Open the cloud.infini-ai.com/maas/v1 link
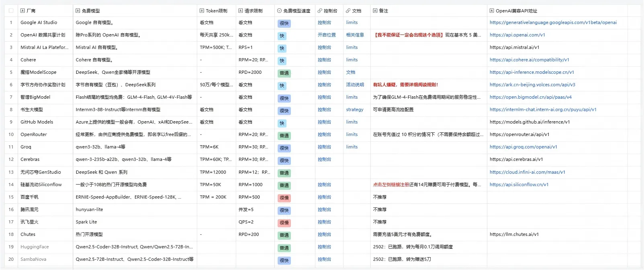Image resolution: width=644 pixels, height=270 pixels. tap(527, 173)
